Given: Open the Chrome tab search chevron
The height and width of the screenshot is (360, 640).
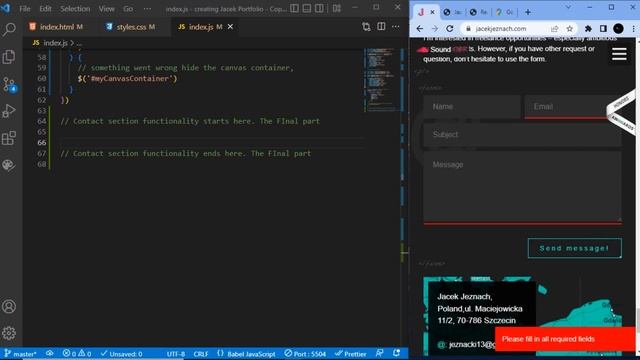Looking at the screenshot, I should tap(569, 7).
